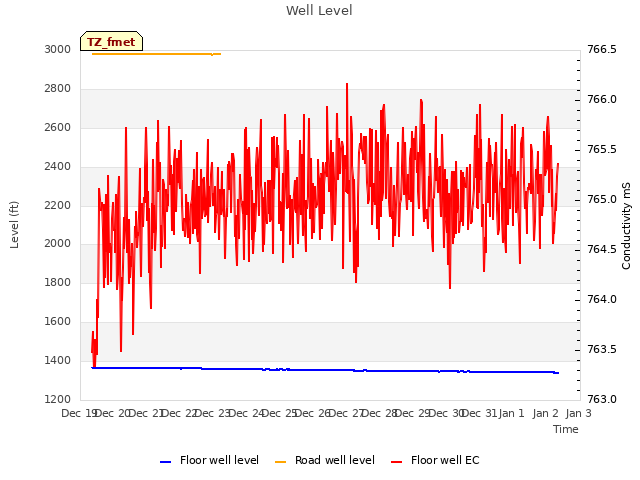Click the 1800 tick label on left axis
640x480 pixels.
(58, 282)
